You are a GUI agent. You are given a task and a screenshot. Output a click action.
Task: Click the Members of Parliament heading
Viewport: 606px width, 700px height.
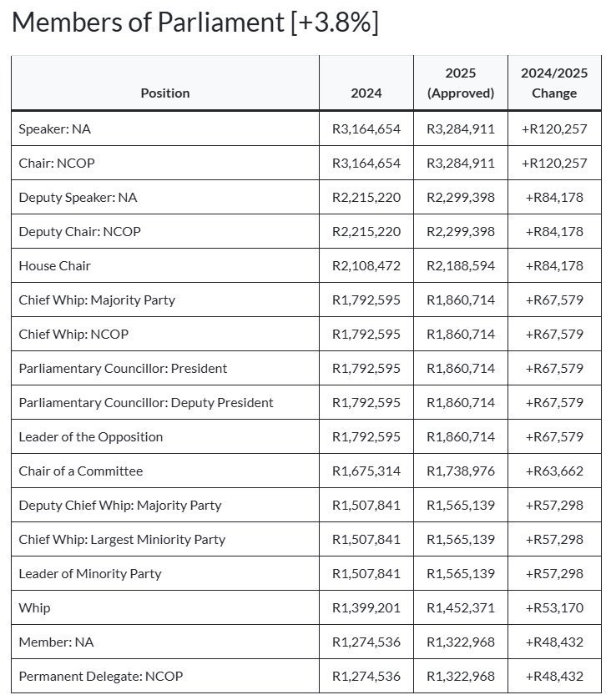point(195,23)
